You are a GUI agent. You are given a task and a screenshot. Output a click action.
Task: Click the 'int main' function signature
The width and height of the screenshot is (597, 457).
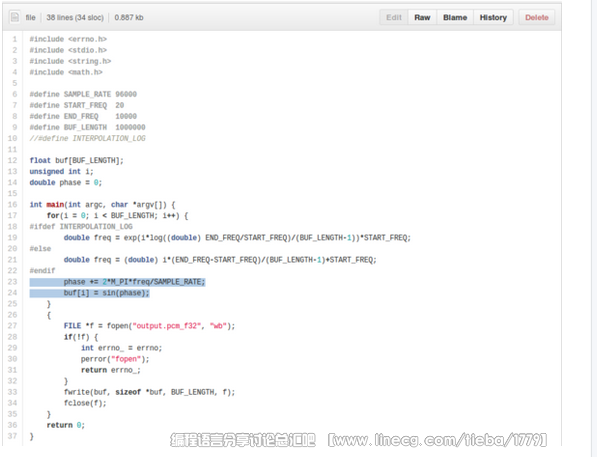(102, 205)
